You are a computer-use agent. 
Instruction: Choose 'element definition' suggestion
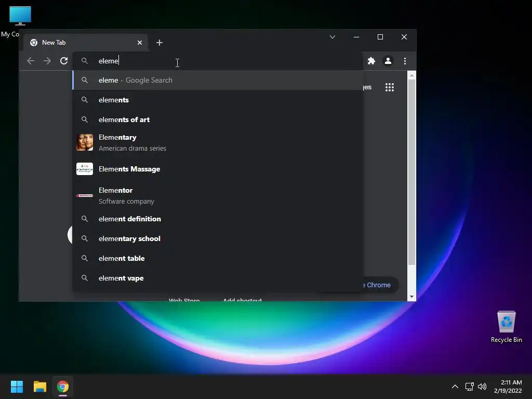(218, 219)
